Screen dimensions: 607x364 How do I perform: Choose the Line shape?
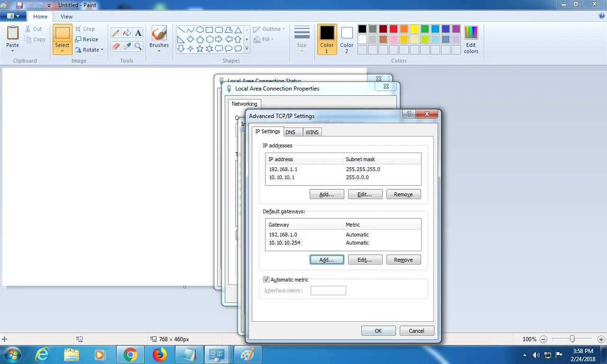(181, 30)
